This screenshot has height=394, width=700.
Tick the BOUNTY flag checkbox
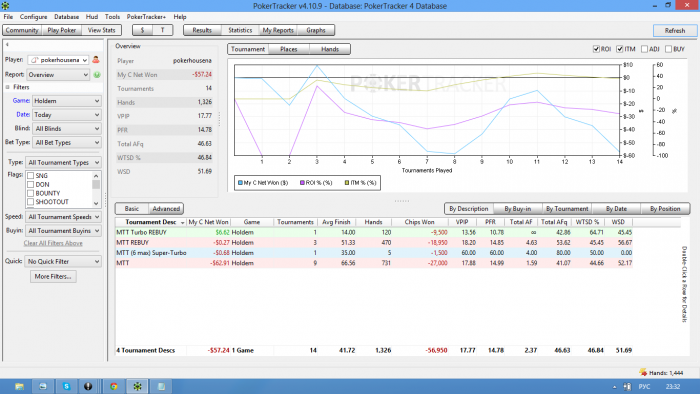click(31, 193)
